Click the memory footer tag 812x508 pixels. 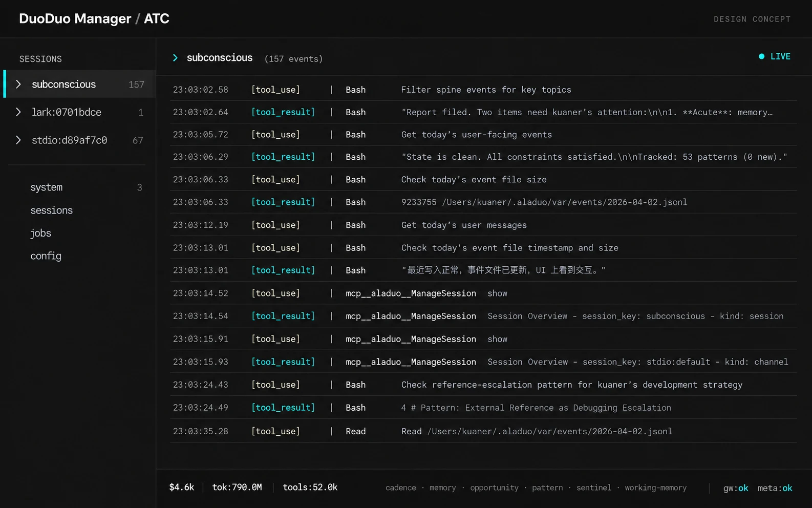443,488
